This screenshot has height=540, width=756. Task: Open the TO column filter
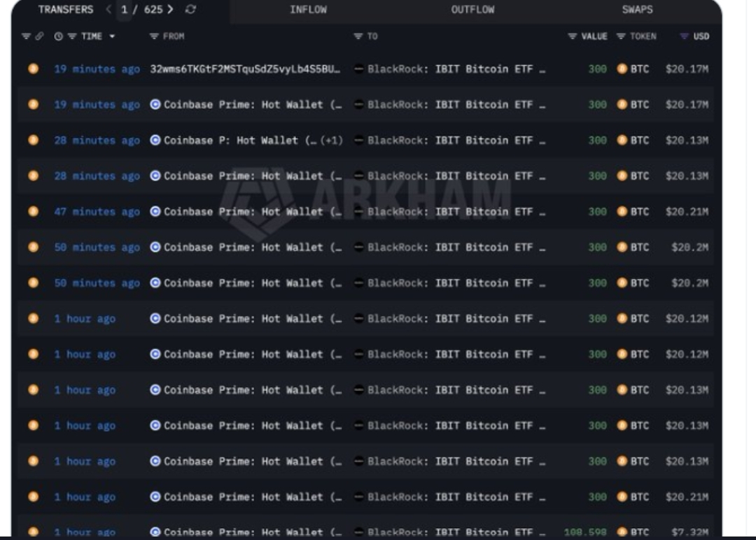pos(358,36)
